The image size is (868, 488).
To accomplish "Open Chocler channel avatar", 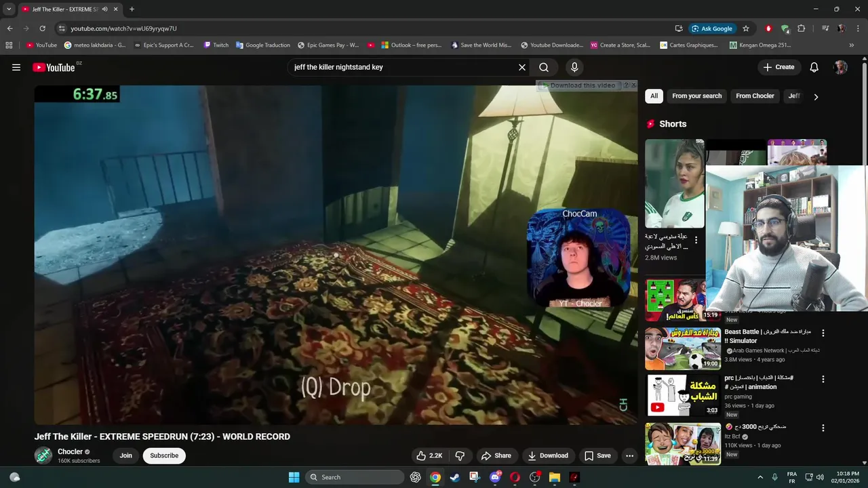I will click(43, 455).
